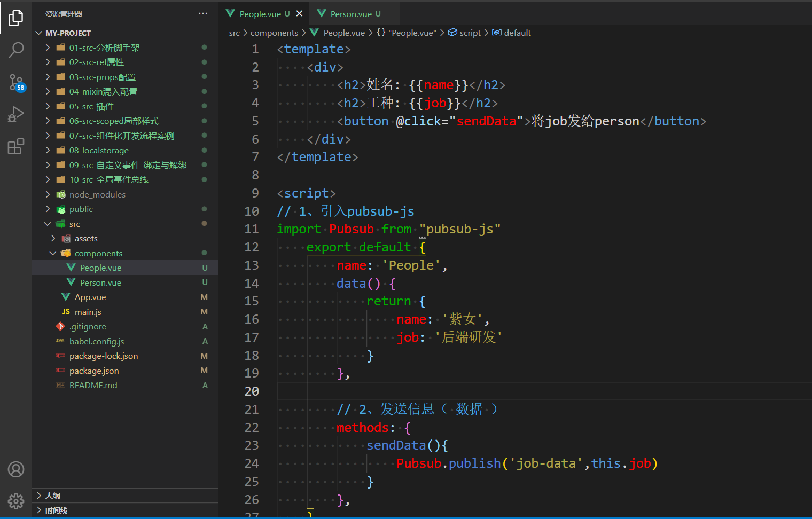
Task: Click the opening script tag line 9
Action: point(307,193)
